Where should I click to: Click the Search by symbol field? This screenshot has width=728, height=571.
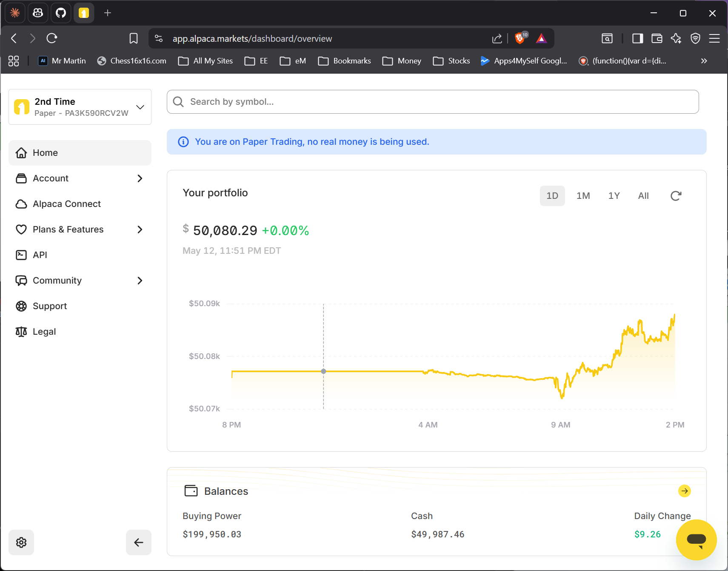pyautogui.click(x=433, y=102)
